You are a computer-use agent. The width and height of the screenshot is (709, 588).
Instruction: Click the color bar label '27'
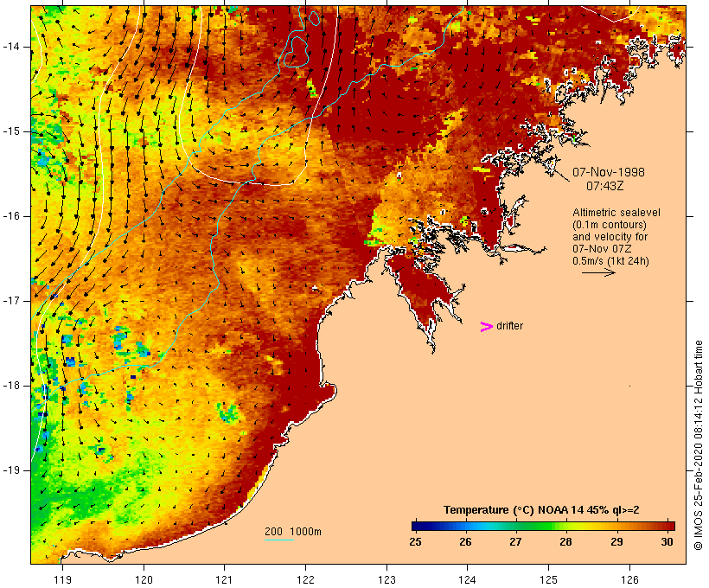pos(516,541)
